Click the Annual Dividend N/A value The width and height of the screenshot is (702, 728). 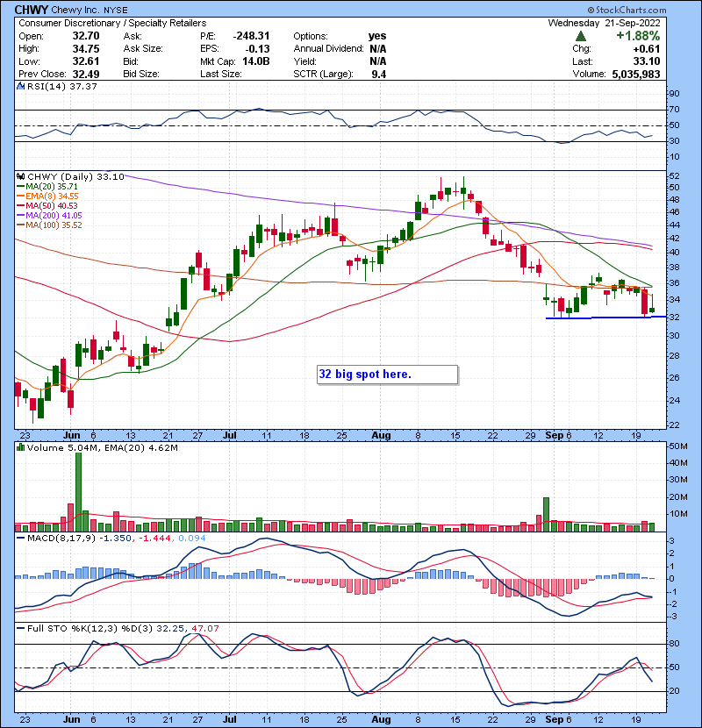pyautogui.click(x=377, y=49)
